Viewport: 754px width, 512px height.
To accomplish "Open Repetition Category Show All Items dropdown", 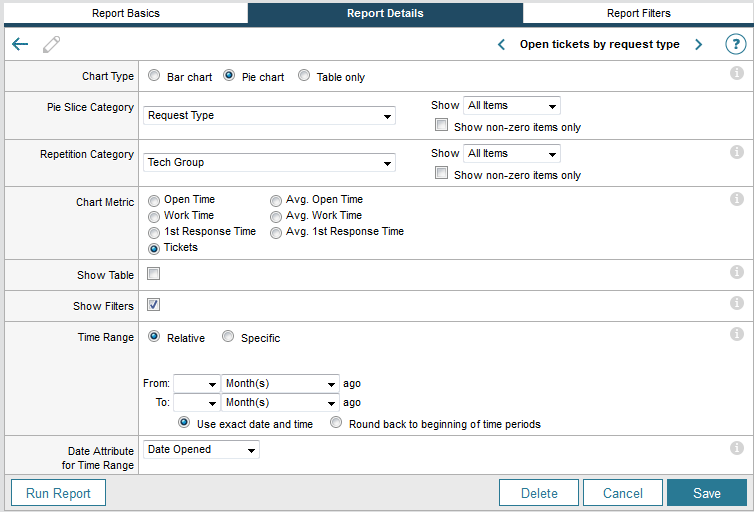I will (512, 153).
